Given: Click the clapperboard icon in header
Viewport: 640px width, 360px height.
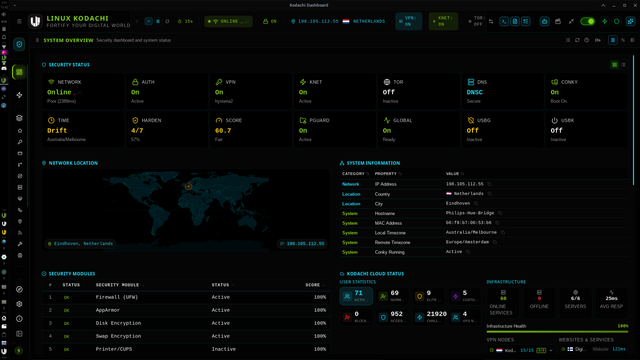Looking at the screenshot, I should [x=558, y=21].
